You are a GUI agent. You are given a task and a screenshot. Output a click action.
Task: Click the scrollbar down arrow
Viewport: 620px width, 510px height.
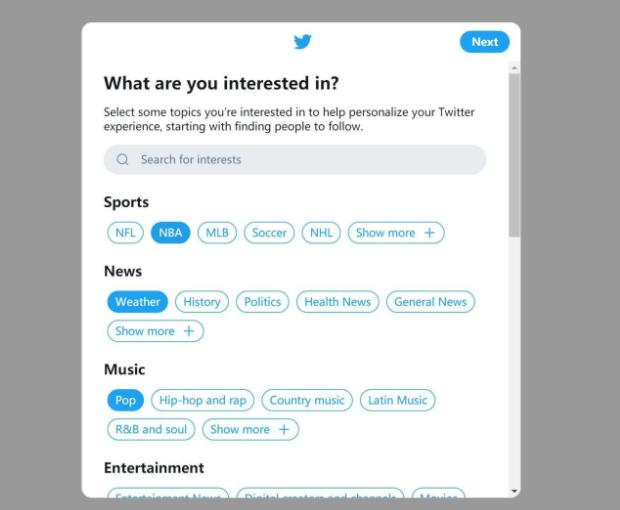pyautogui.click(x=514, y=491)
